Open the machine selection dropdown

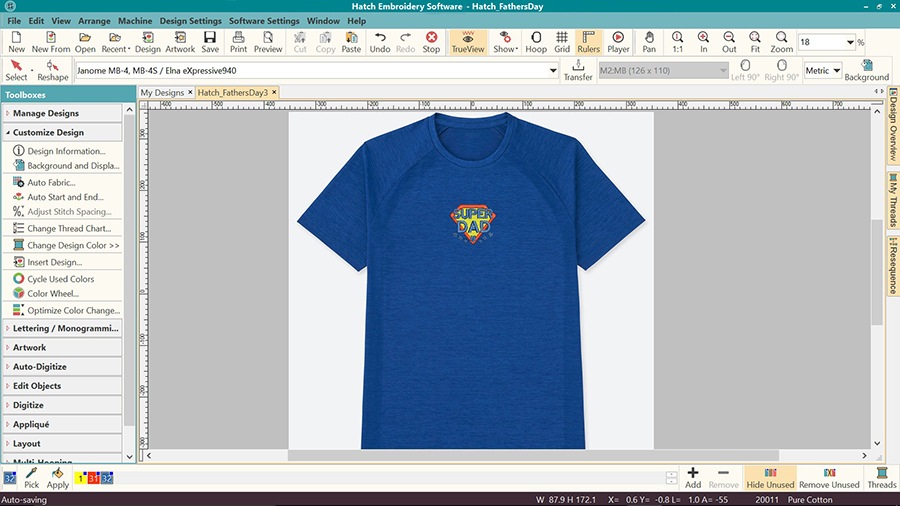(x=553, y=71)
